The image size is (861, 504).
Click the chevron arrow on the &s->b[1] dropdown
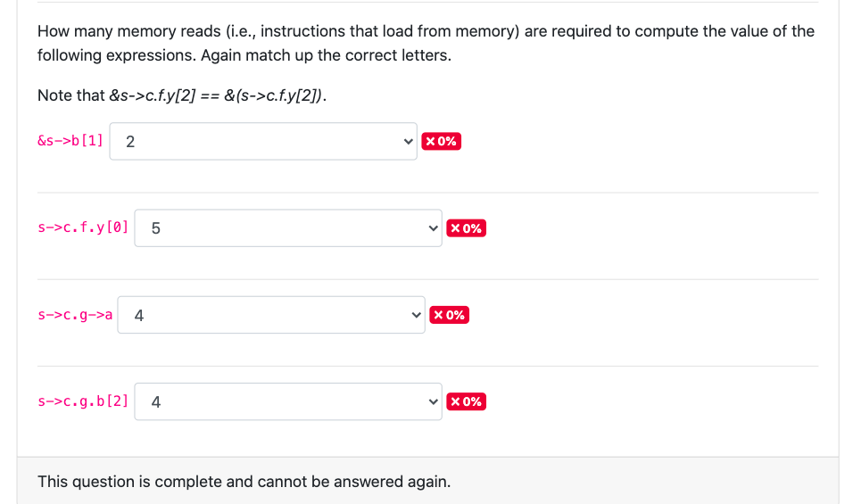click(x=408, y=142)
